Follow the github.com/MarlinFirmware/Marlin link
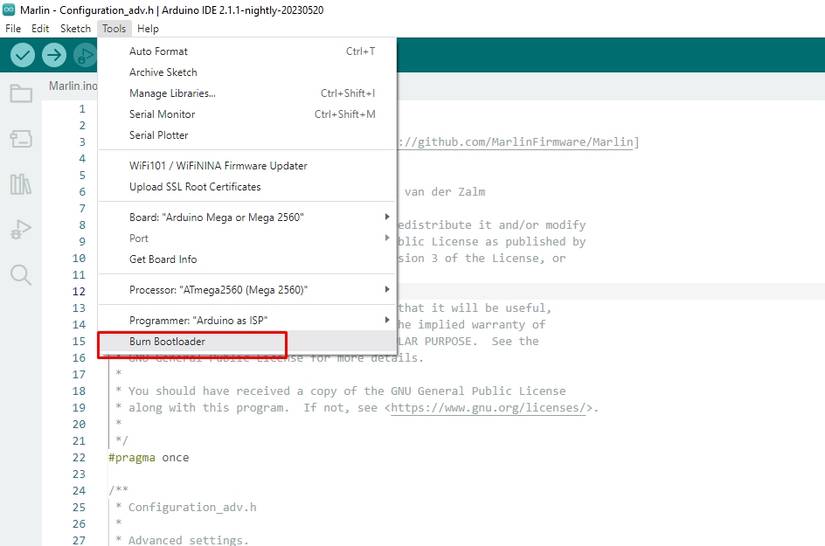825x546 pixels. pyautogui.click(x=518, y=142)
